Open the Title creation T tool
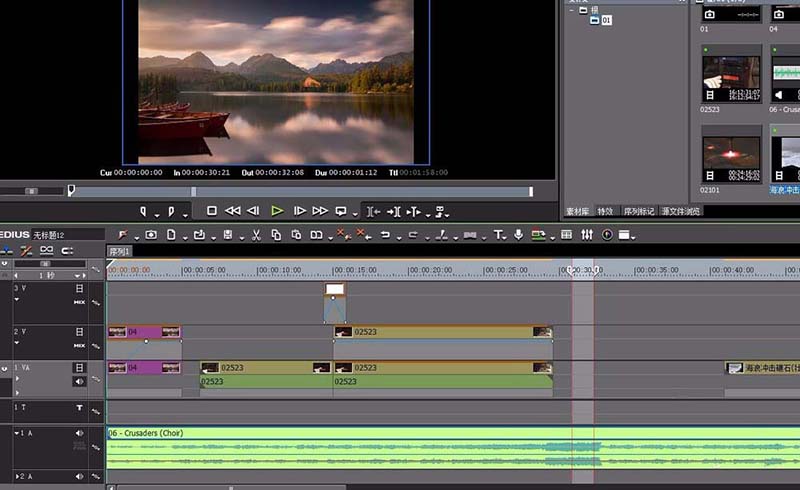This screenshot has height=490, width=800. (x=497, y=235)
